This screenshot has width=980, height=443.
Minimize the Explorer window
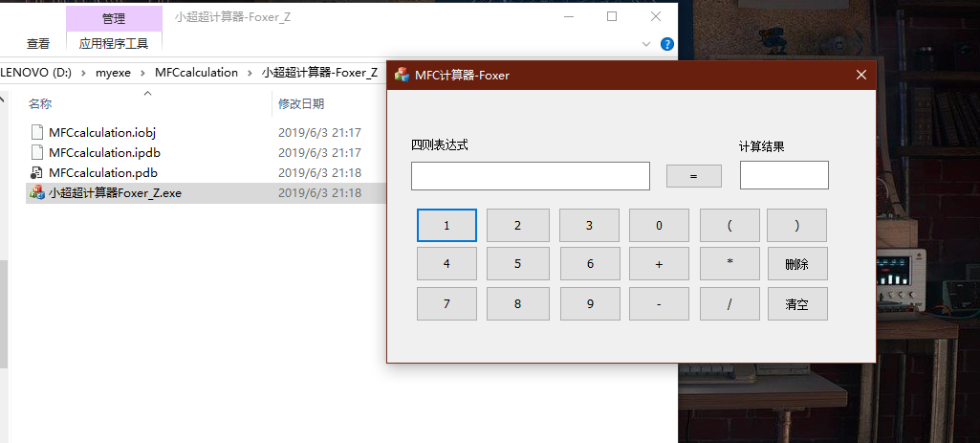tap(568, 17)
